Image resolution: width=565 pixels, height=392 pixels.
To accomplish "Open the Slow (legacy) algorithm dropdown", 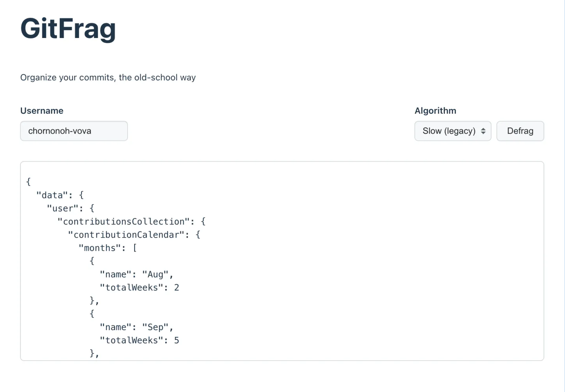I will tap(448, 131).
